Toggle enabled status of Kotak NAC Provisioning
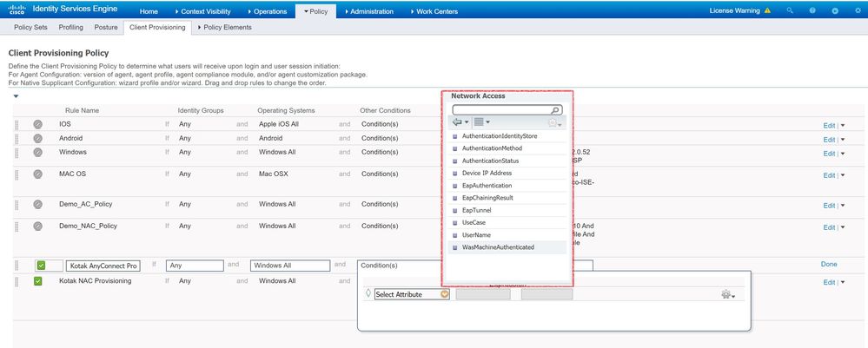The width and height of the screenshot is (868, 348). pos(37,281)
